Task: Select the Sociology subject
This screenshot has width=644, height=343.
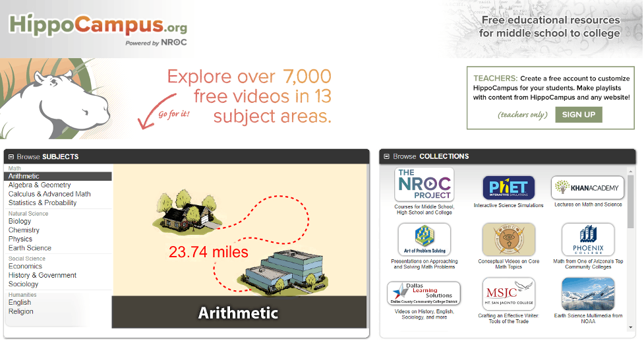Action: click(x=23, y=284)
